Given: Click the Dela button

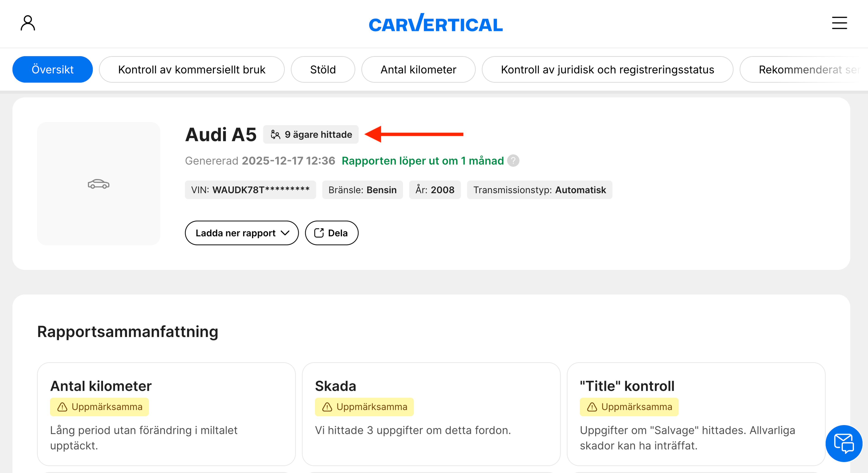Looking at the screenshot, I should (332, 233).
